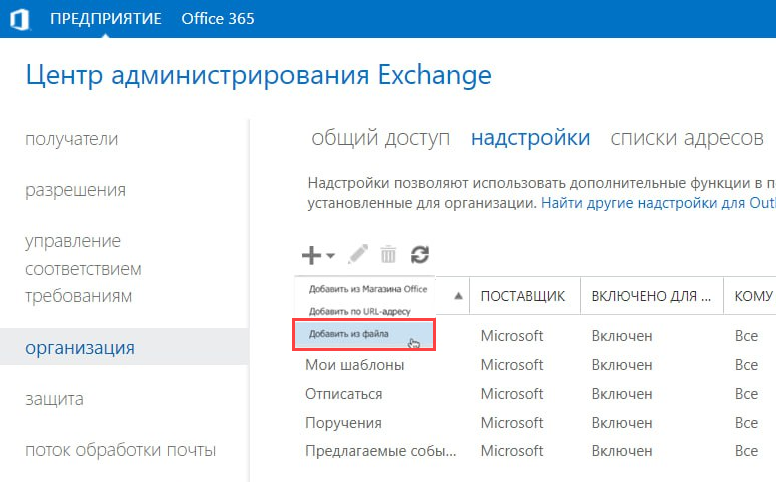Screen dimensions: 776x482
Task: Click the trash delete icon
Action: tap(388, 255)
